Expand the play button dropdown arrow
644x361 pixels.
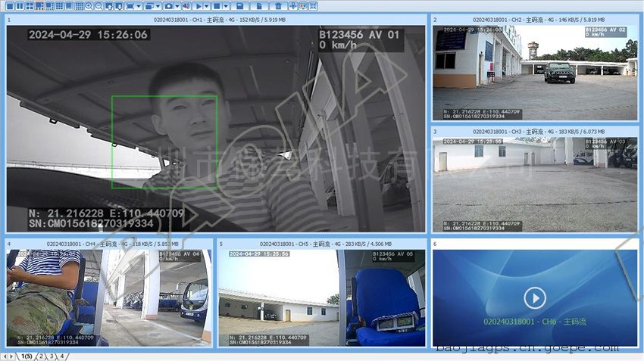coord(206,6)
